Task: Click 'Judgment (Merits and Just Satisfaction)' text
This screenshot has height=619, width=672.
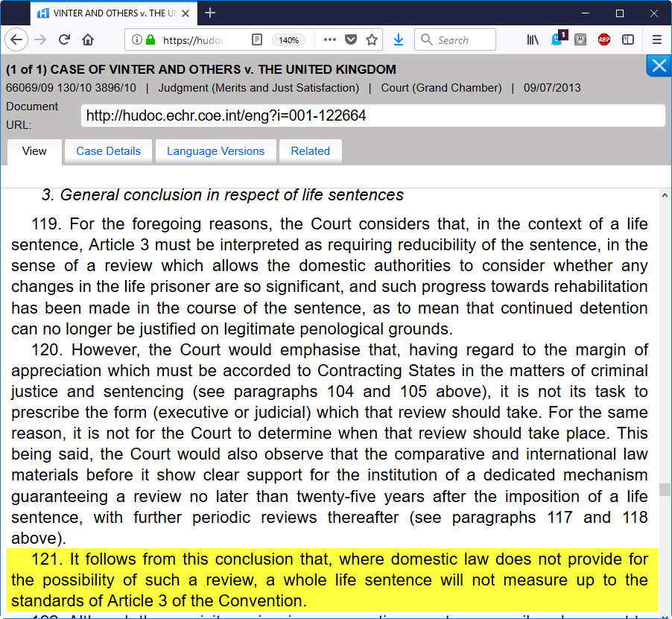Action: pyautogui.click(x=259, y=88)
